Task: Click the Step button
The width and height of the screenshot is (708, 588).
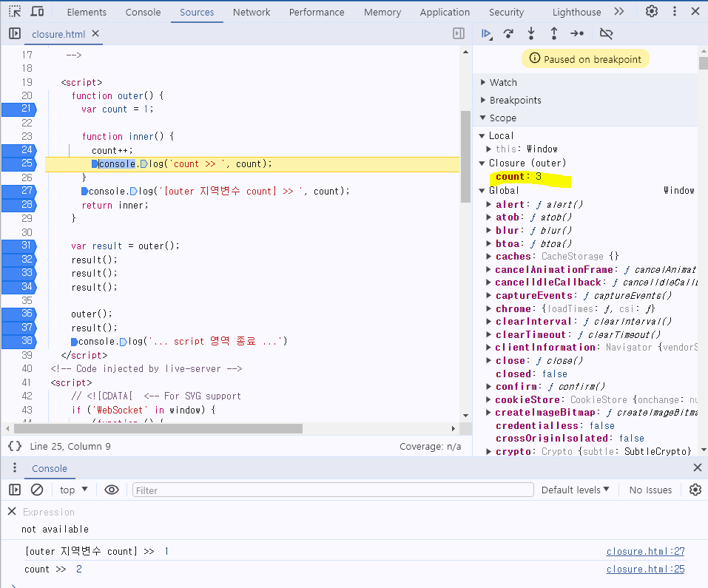Action: pos(576,33)
